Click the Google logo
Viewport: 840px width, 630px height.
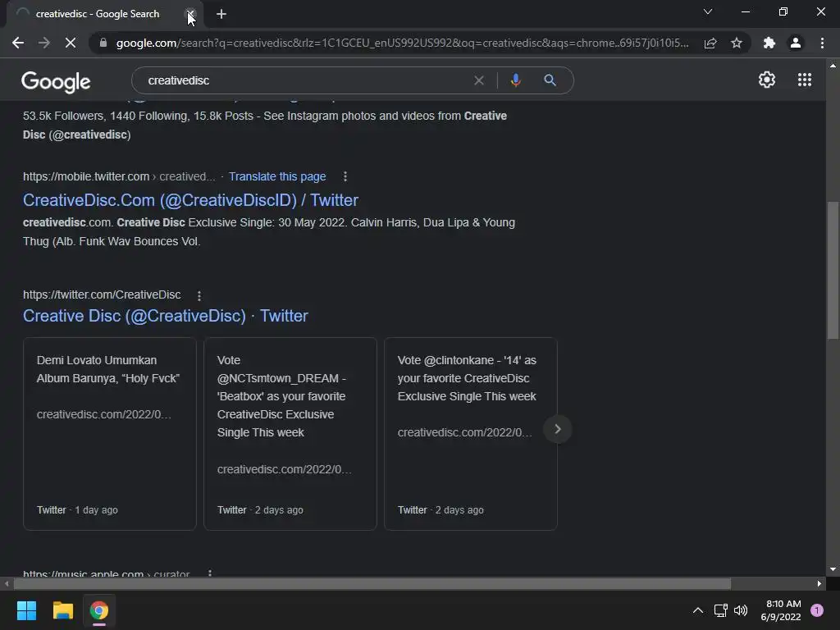[x=56, y=81]
